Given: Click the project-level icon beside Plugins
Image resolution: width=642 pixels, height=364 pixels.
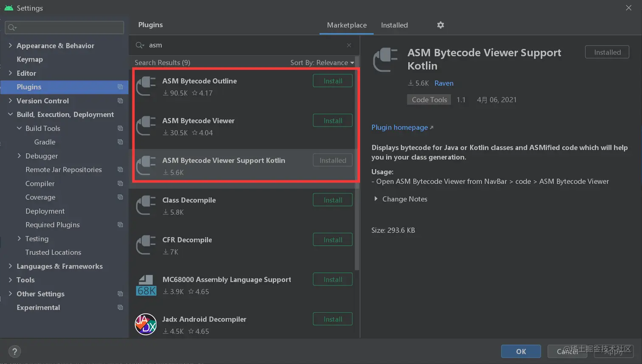Looking at the screenshot, I should pos(120,87).
